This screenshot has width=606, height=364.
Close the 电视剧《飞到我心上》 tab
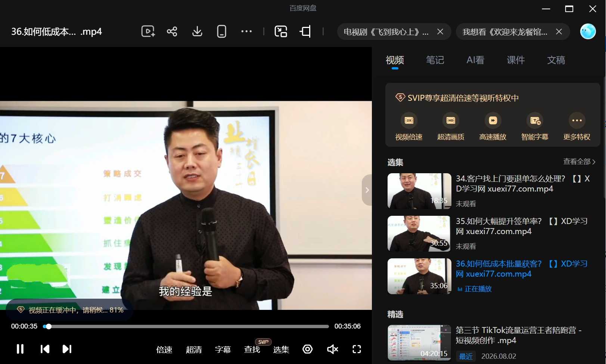440,32
